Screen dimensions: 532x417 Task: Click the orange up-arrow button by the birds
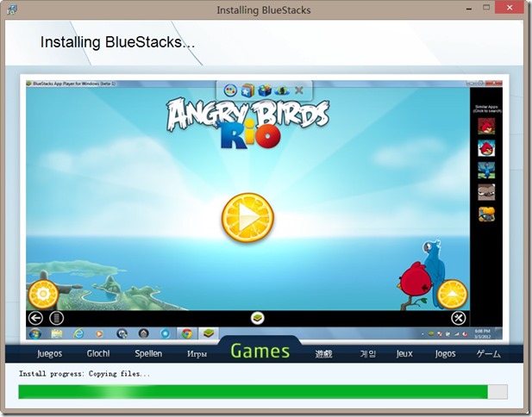[x=453, y=294]
